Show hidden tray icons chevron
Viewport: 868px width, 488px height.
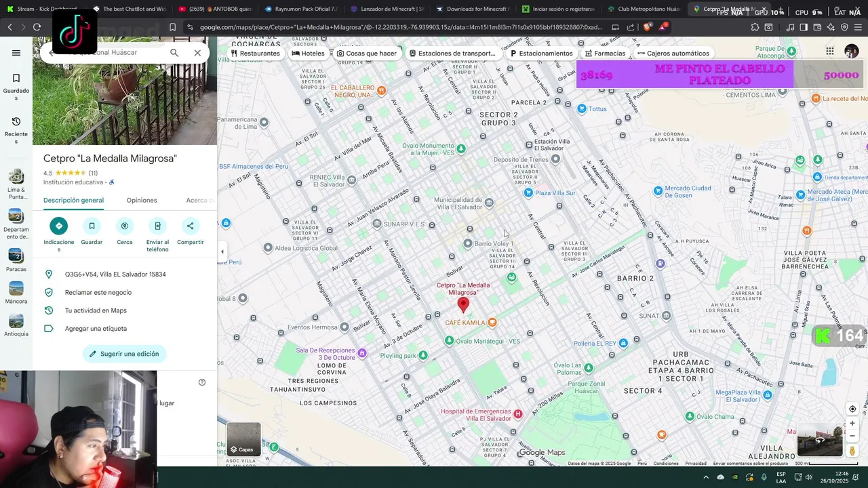click(x=706, y=477)
